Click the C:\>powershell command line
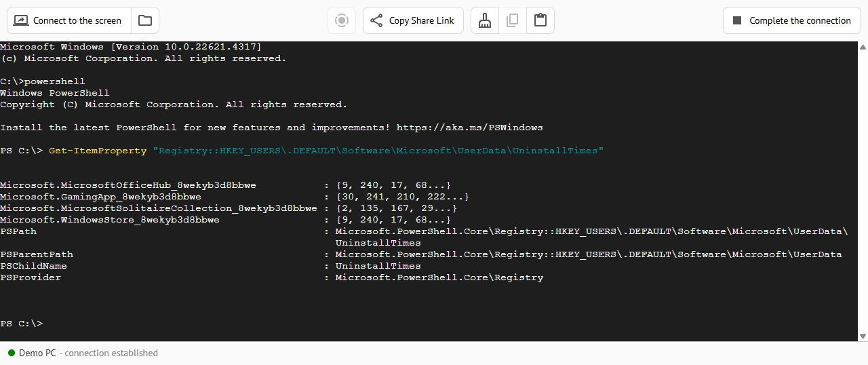 coord(43,81)
